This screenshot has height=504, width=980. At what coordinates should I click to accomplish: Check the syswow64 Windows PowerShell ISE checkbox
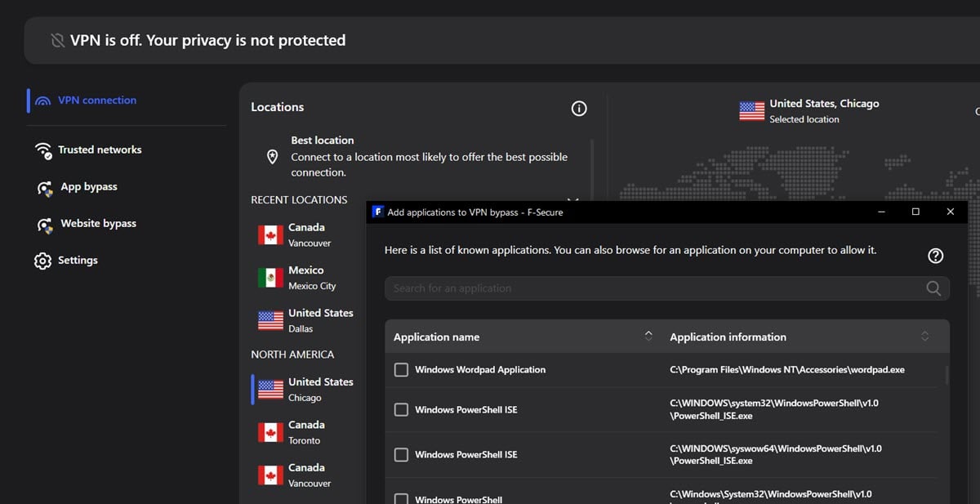(x=401, y=454)
